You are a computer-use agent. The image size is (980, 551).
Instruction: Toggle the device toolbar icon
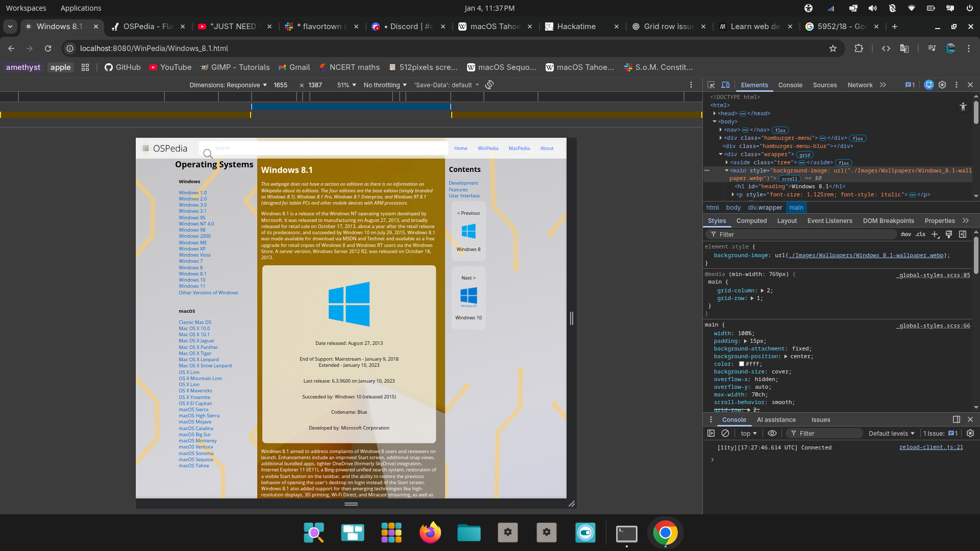(x=725, y=85)
